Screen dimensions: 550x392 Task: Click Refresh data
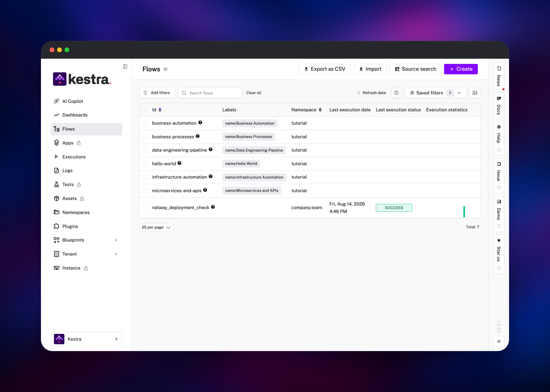pyautogui.click(x=371, y=93)
